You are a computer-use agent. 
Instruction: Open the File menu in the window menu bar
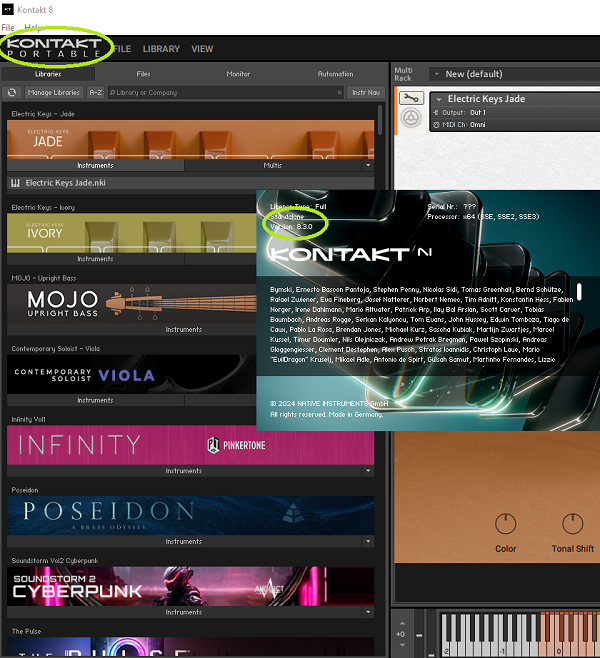point(8,28)
